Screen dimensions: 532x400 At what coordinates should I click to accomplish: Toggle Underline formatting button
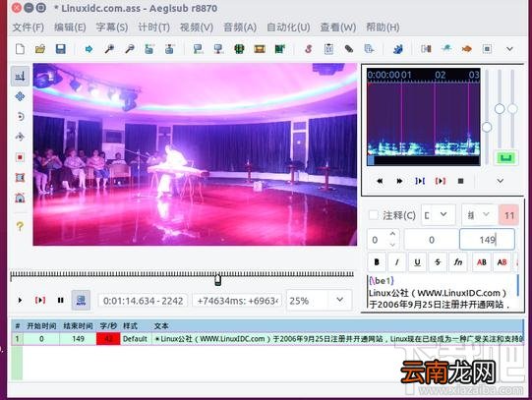417,262
